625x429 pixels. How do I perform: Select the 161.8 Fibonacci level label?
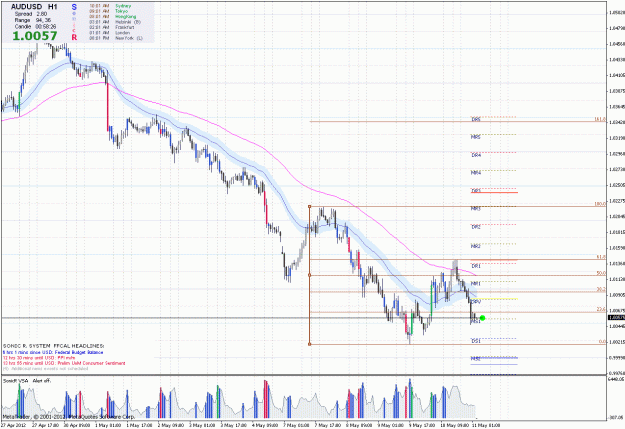600,119
